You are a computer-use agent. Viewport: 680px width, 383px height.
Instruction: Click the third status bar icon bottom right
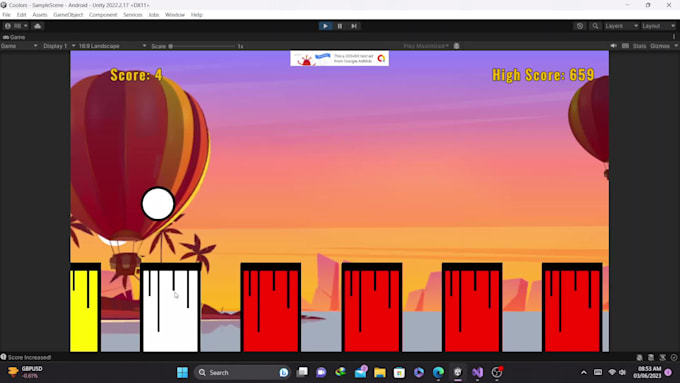[x=663, y=357]
